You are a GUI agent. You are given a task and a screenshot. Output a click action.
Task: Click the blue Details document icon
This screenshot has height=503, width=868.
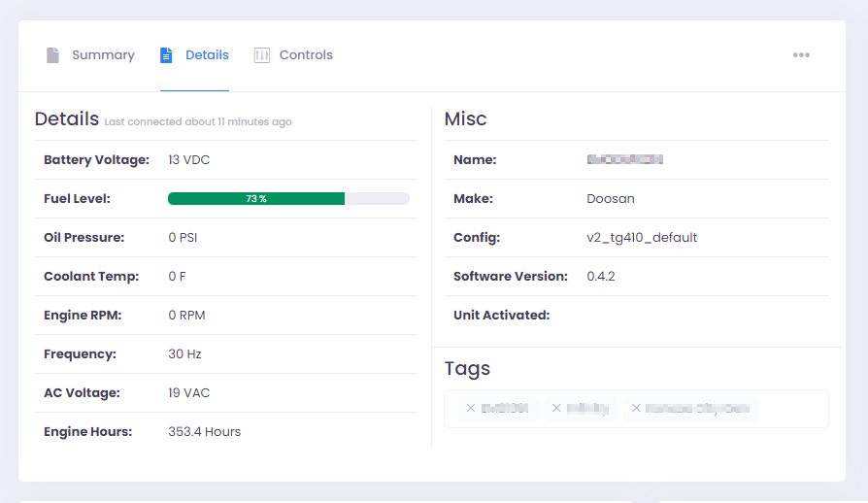pos(166,55)
